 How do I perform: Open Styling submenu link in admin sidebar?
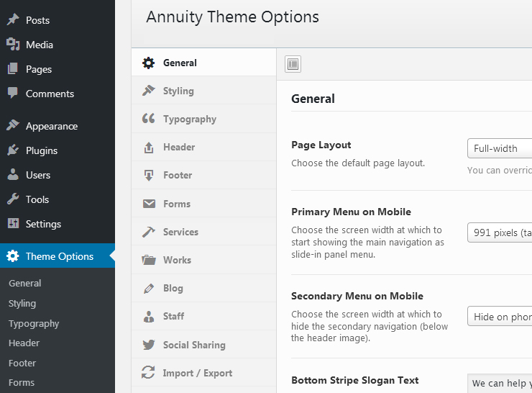pos(22,303)
